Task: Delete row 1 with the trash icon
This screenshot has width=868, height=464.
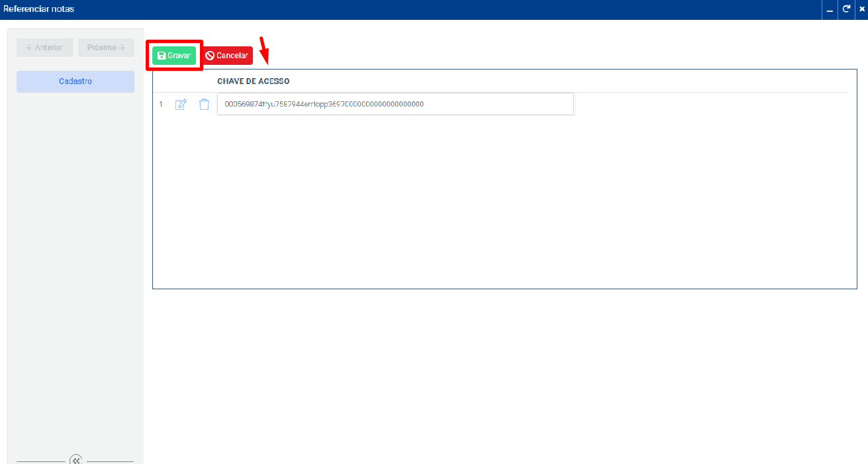Action: point(205,105)
